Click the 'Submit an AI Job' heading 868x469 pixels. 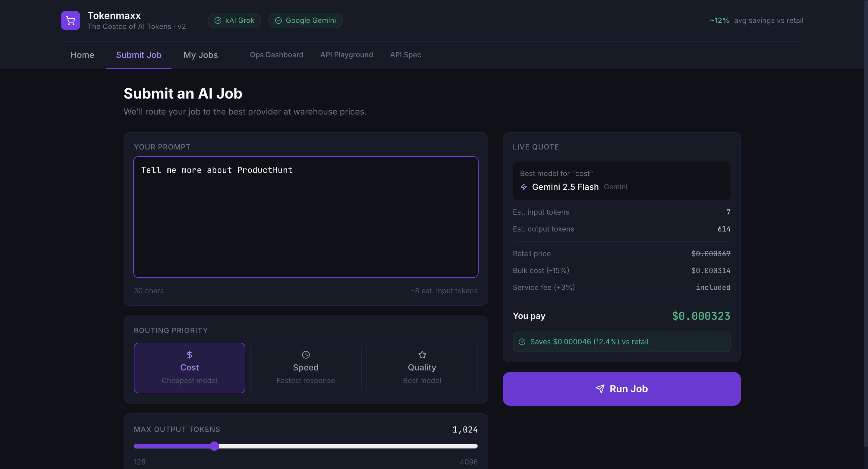(x=183, y=93)
